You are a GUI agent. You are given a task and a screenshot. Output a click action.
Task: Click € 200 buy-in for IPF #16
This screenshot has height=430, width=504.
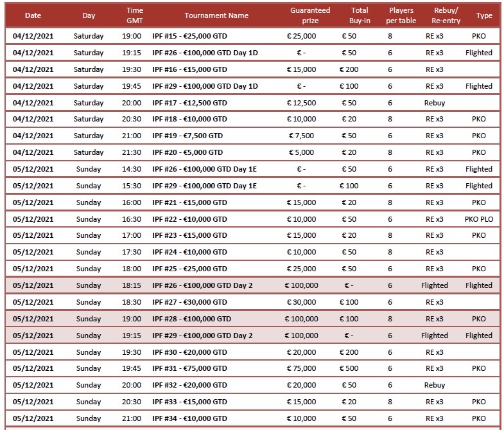[349, 69]
